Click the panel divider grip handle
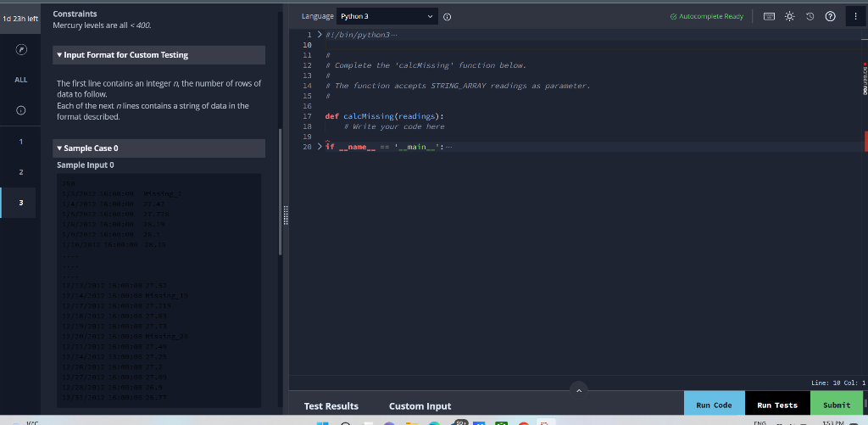This screenshot has height=425, width=868. pyautogui.click(x=286, y=215)
